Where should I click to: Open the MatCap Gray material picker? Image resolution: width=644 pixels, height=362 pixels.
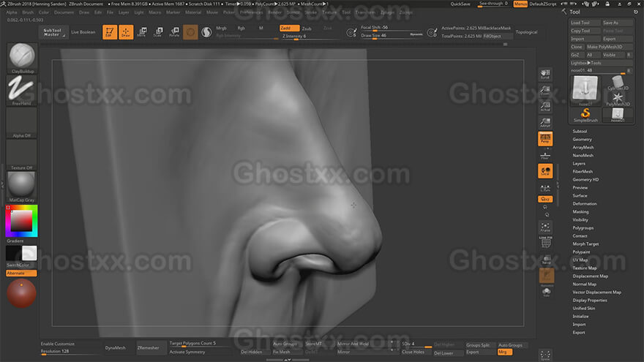tap(22, 187)
